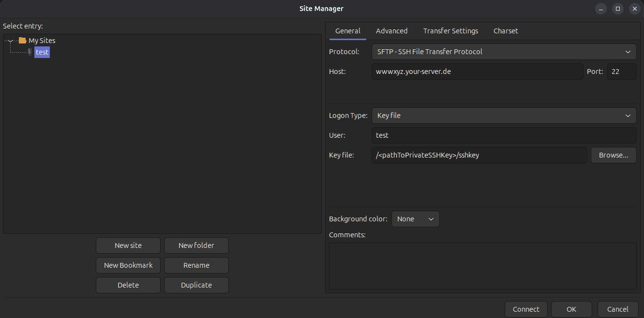Open the Charset tab
644x318 pixels.
point(506,31)
